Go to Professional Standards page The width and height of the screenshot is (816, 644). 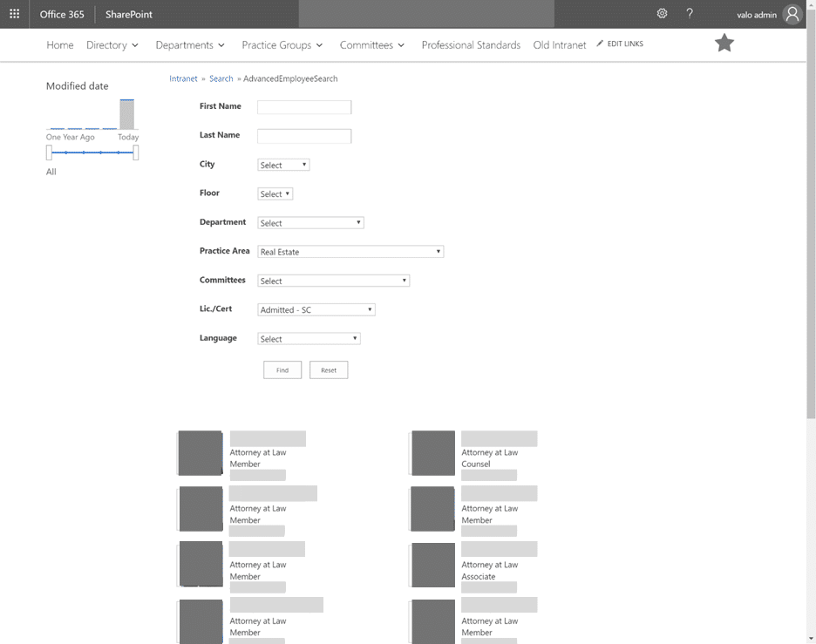(x=471, y=45)
